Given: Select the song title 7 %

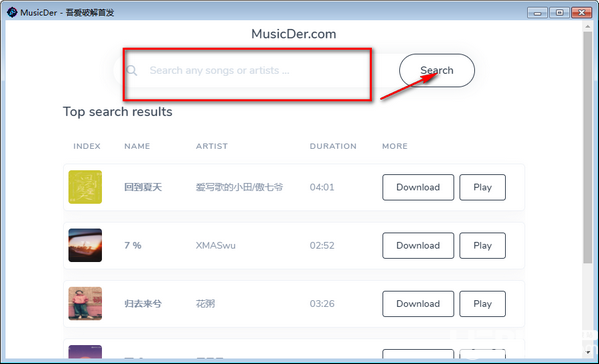Looking at the screenshot, I should coord(133,245).
